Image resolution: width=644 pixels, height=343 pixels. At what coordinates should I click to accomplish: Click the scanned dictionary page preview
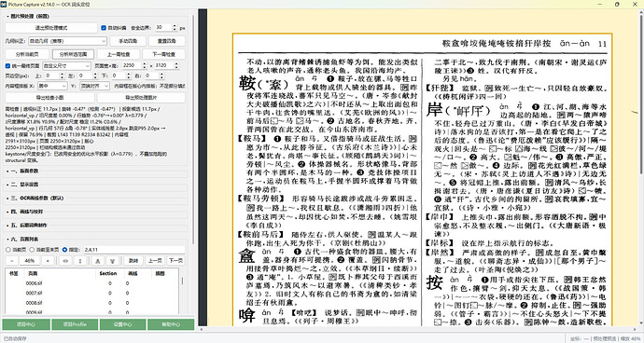[422, 180]
